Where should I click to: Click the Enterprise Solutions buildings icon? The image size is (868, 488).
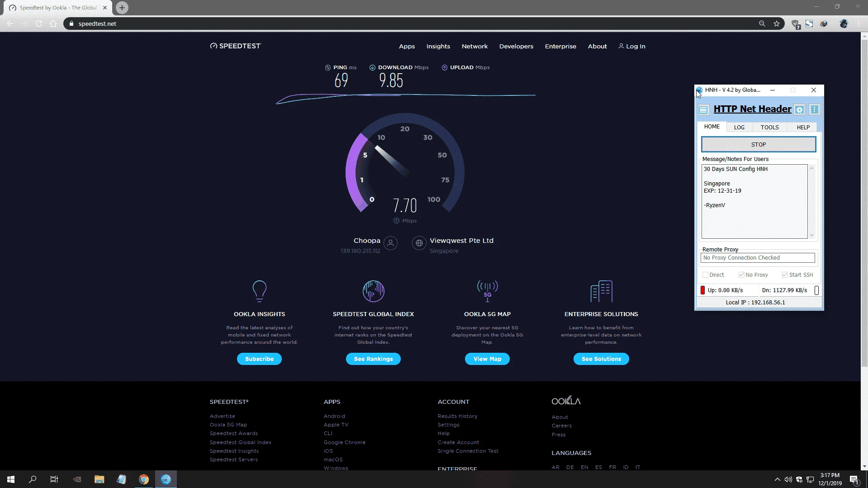point(602,291)
